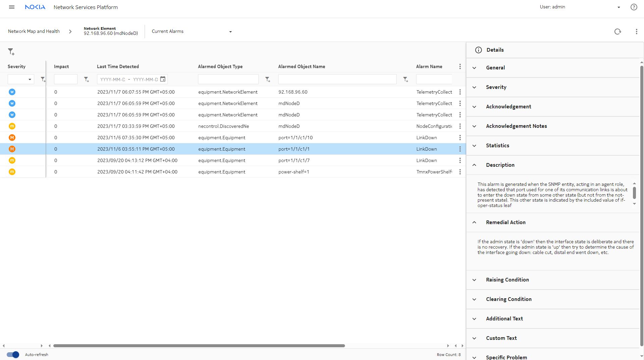Open the Severity filter dropdown
The height and width of the screenshot is (360, 644).
click(21, 80)
